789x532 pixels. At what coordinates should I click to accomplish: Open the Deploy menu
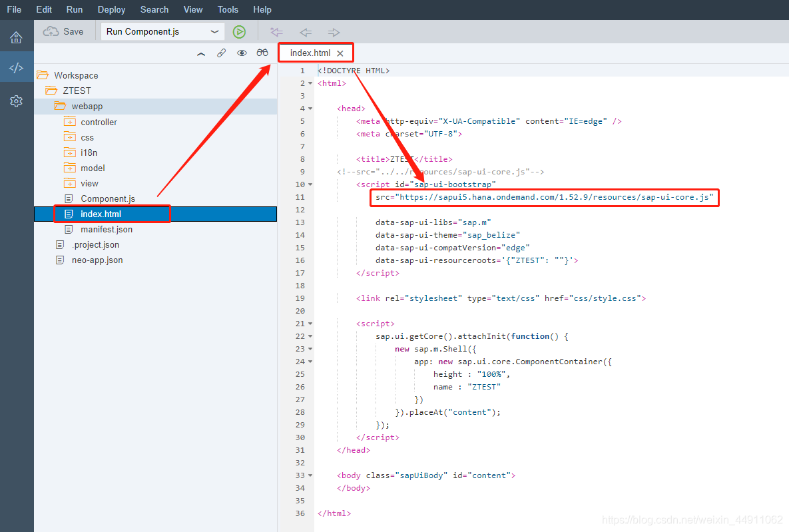[111, 9]
